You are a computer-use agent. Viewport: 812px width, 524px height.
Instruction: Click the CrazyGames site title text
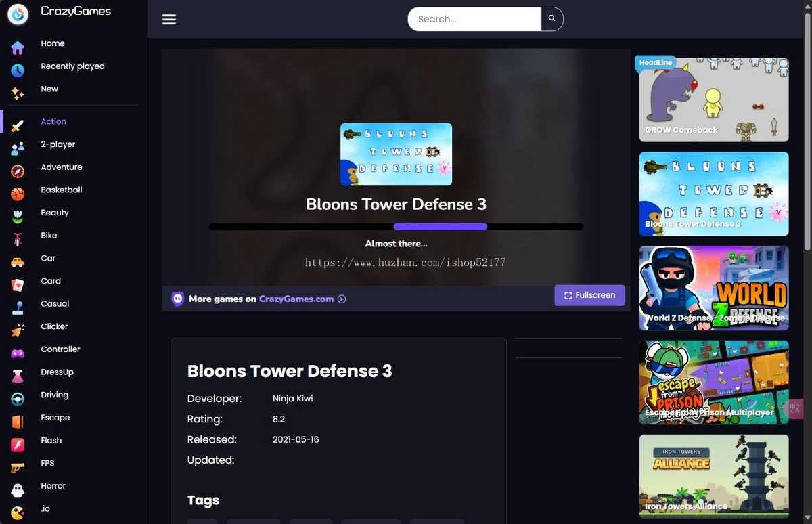tap(76, 11)
